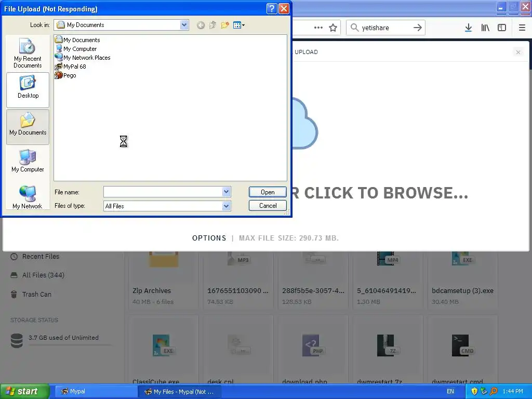Click the dialog Help question mark button
532x399 pixels.
click(x=272, y=8)
